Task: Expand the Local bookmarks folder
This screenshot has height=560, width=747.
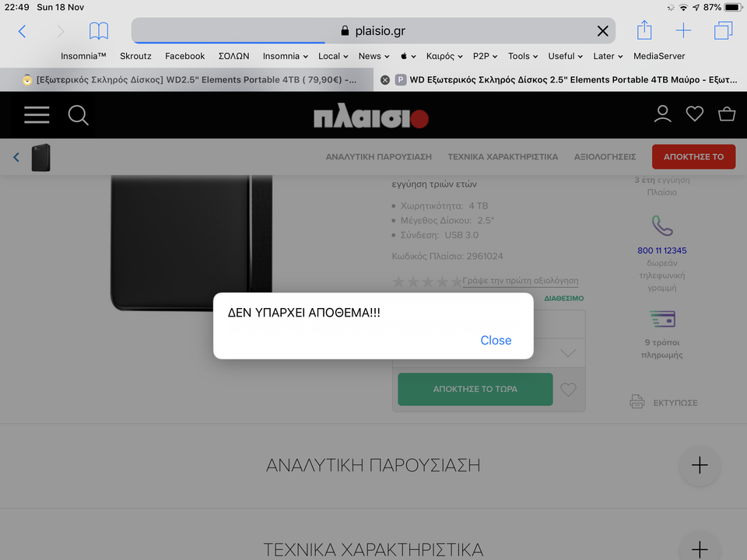Action: pos(333,56)
